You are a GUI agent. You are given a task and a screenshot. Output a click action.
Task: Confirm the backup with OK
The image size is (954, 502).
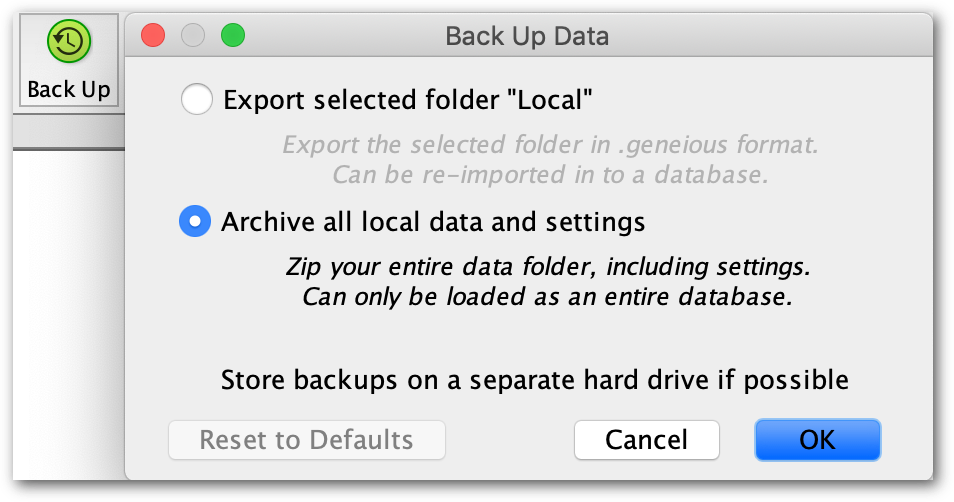pyautogui.click(x=818, y=440)
